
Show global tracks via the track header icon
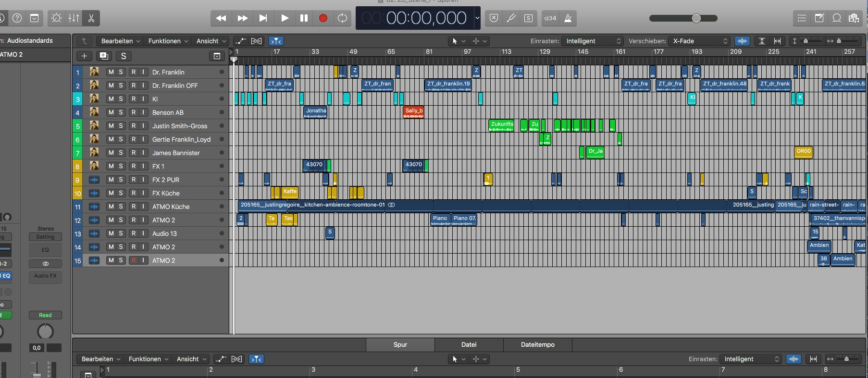(217, 56)
